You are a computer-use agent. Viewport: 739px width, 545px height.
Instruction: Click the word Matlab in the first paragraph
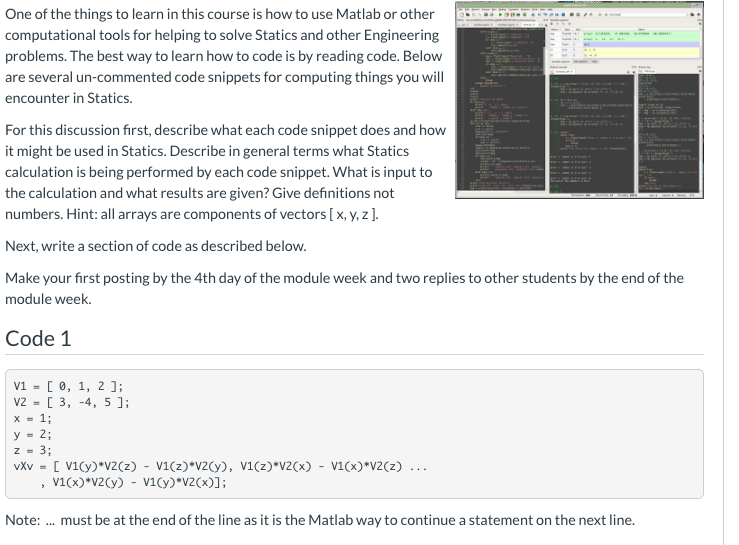358,14
